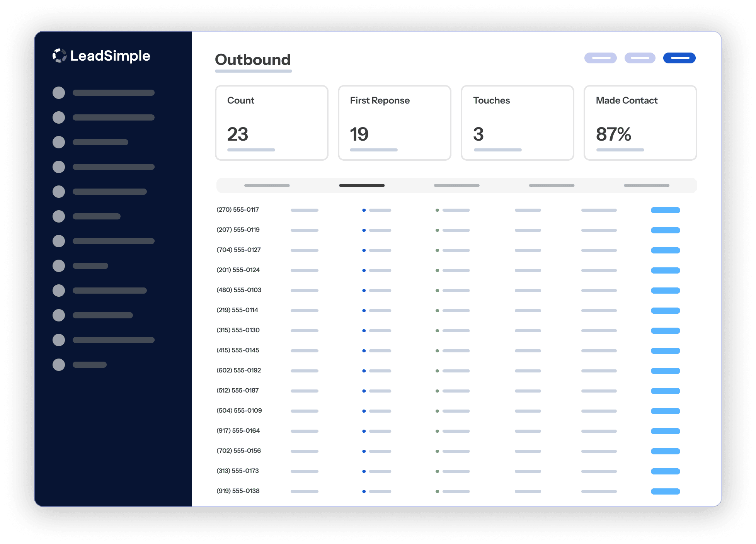
Task: Click the Outbound page heading
Action: pos(253,60)
